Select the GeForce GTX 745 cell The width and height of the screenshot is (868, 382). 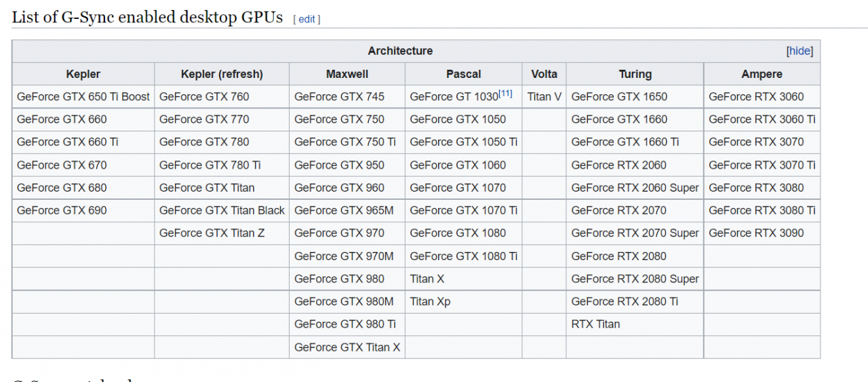tap(347, 96)
